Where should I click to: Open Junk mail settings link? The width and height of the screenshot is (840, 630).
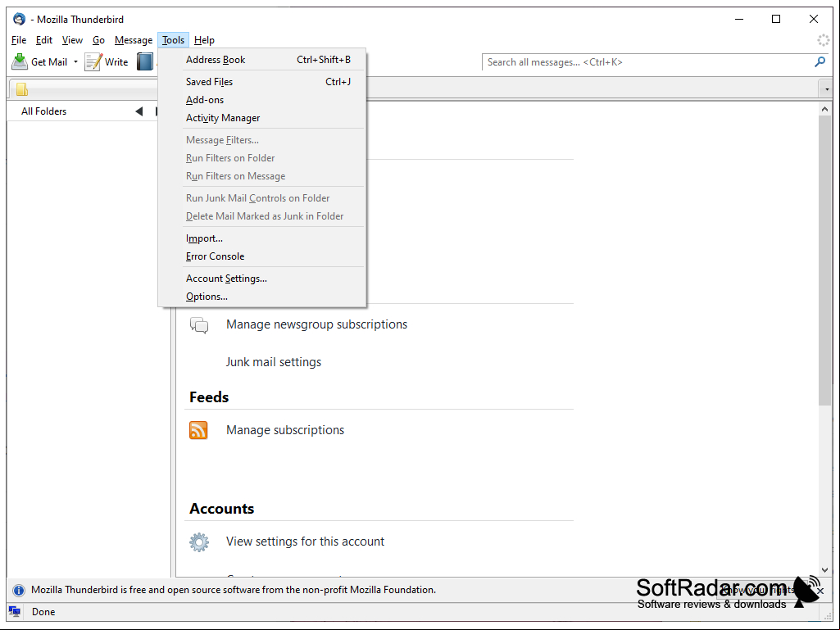pos(273,362)
